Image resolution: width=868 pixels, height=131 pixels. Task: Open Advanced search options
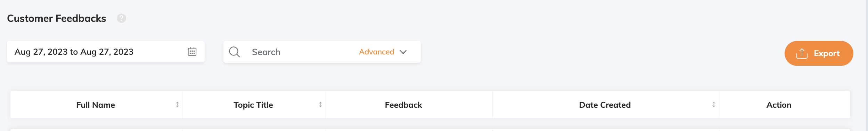[x=377, y=52]
